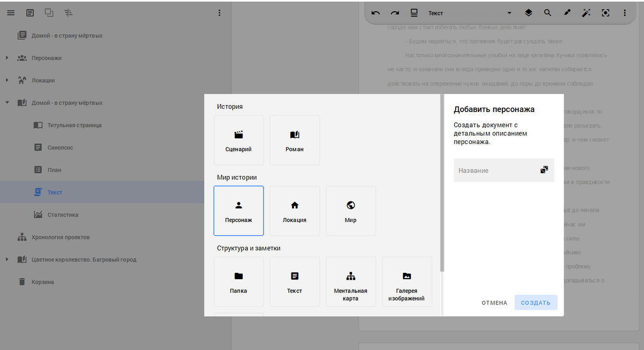Open the sidebar three-dot options menu
Viewport: 644px width, 350px height.
(219, 13)
